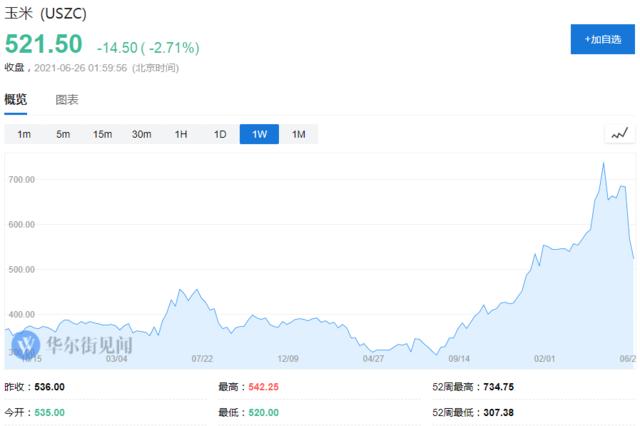Click the 09/14 date axis label
This screenshot has width=640, height=426.
click(460, 357)
